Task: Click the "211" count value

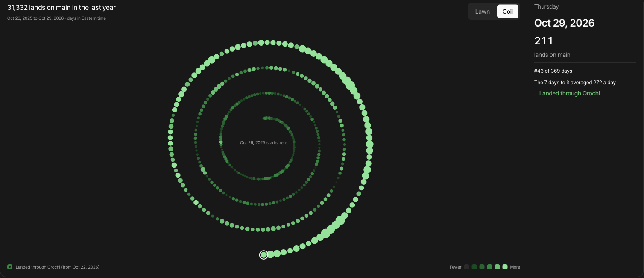Action: 544,41
